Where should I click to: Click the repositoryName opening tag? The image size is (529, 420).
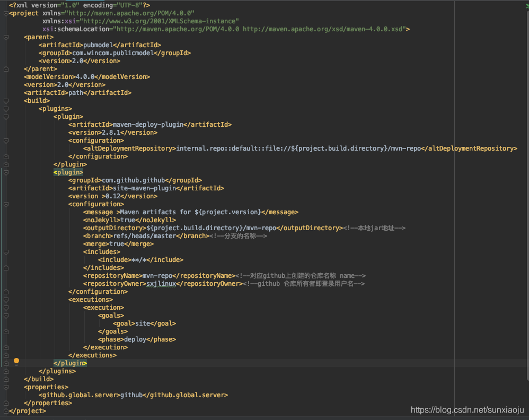coord(113,276)
